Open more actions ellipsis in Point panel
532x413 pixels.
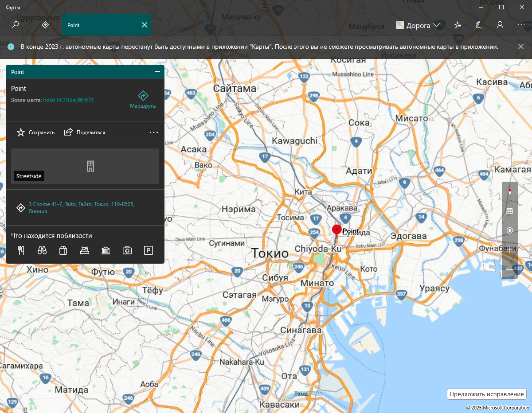154,132
